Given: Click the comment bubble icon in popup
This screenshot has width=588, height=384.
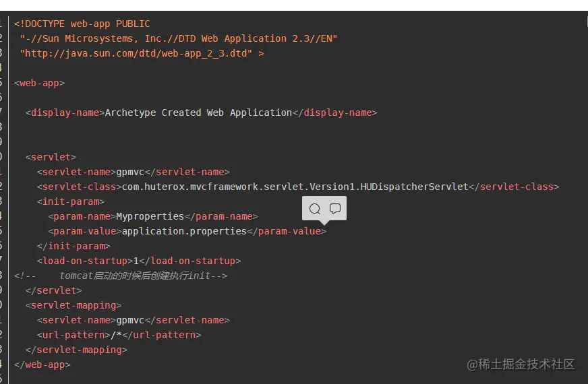Looking at the screenshot, I should (335, 208).
